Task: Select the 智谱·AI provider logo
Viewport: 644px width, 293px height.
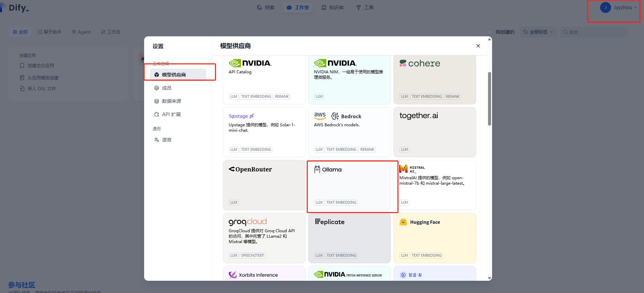Action: pyautogui.click(x=411, y=275)
